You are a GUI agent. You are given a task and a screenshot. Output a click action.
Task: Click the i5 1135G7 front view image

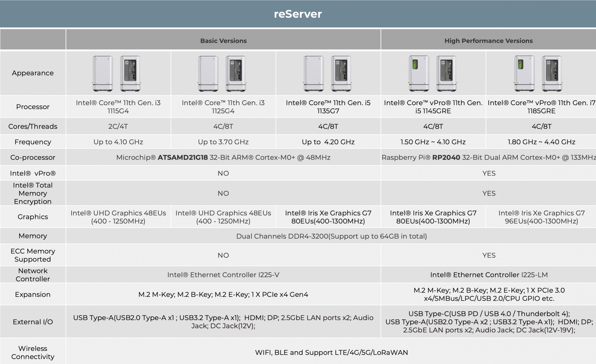click(313, 74)
